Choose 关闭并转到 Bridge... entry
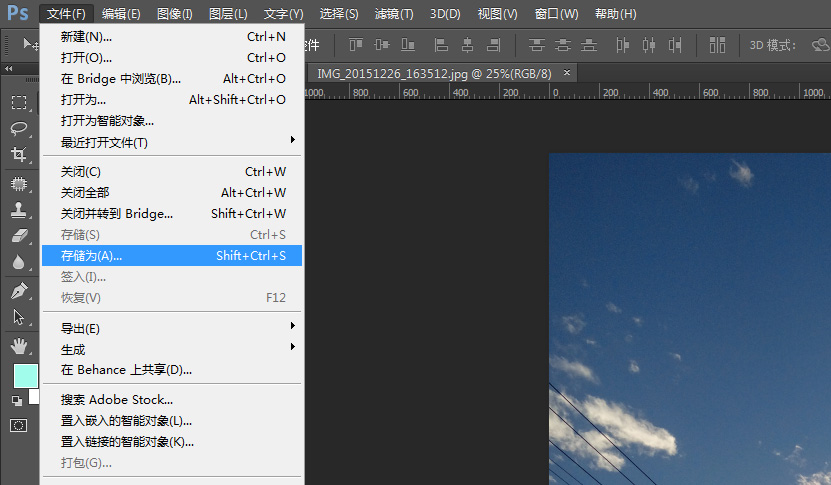 pyautogui.click(x=172, y=214)
